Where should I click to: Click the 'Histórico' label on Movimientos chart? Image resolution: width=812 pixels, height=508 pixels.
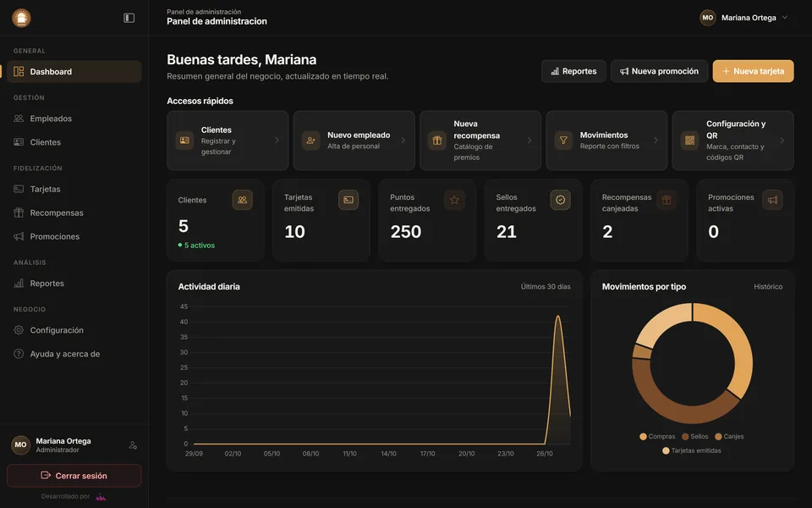[768, 287]
